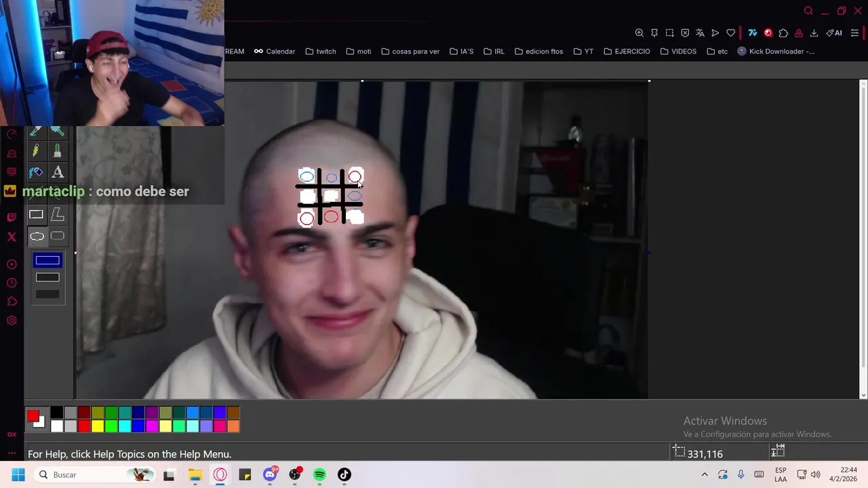Click the translate page icon
This screenshot has width=868, height=488.
tap(700, 33)
